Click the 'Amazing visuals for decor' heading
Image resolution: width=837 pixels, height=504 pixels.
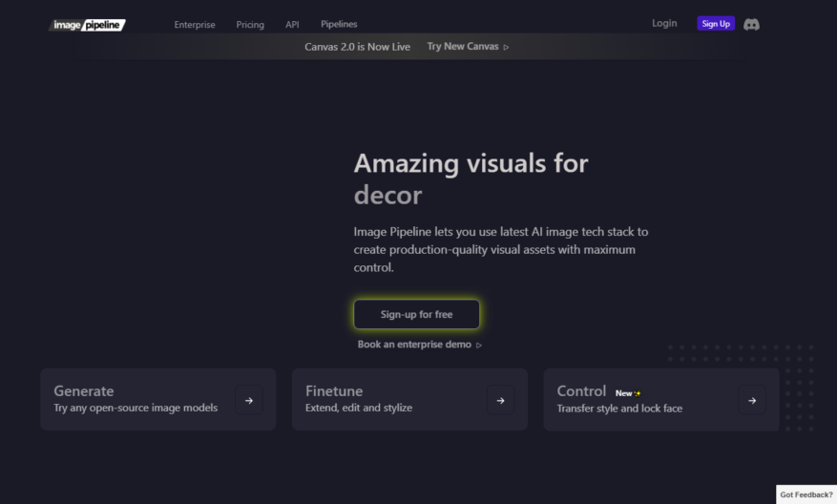[x=471, y=178]
